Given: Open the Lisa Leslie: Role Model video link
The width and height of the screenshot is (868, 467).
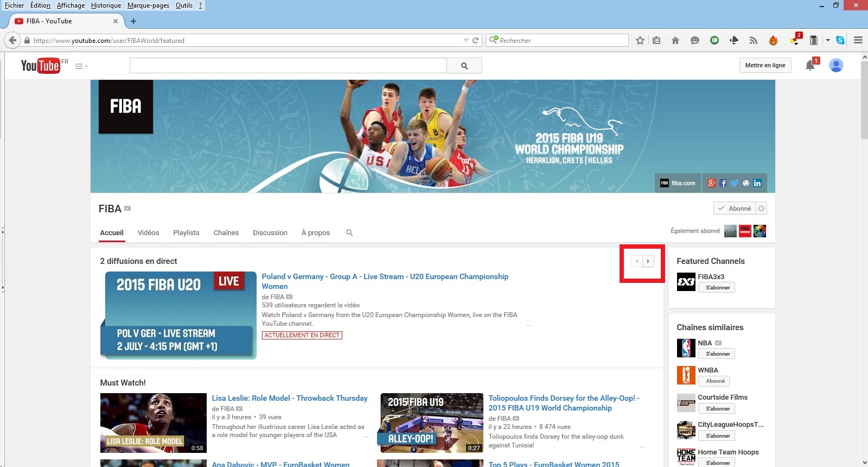Looking at the screenshot, I should pyautogui.click(x=289, y=399).
